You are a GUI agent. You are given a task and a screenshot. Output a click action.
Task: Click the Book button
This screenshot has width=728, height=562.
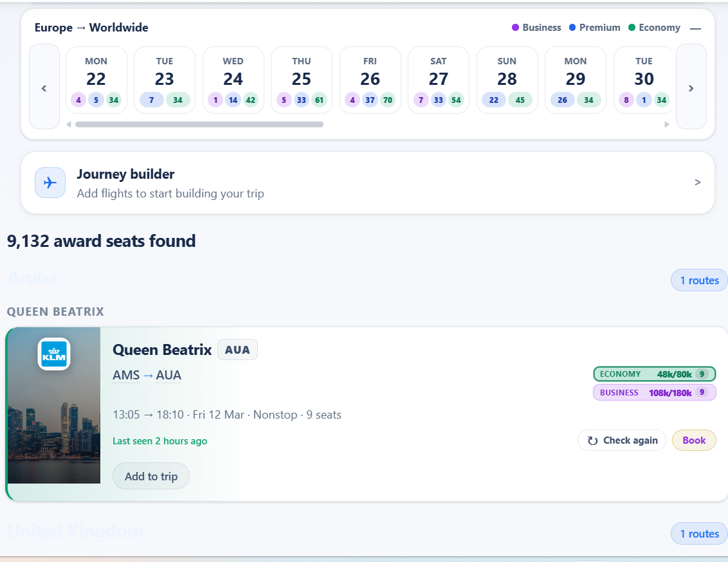click(694, 440)
